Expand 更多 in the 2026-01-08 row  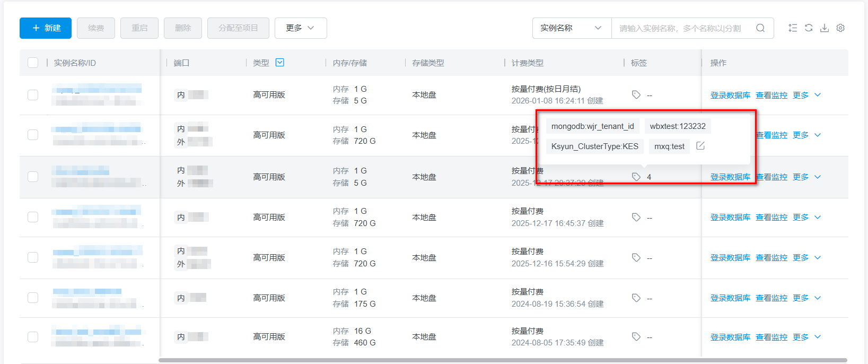(x=806, y=95)
